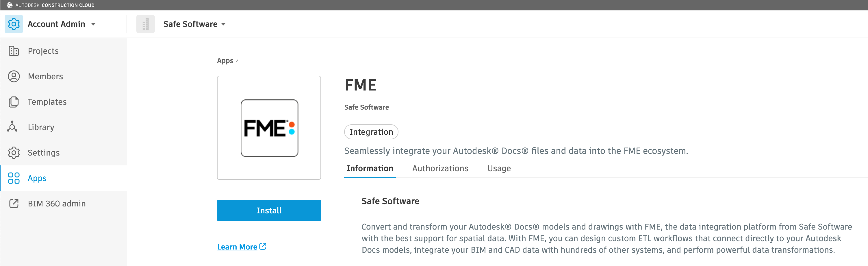Select the Apps grid icon
The width and height of the screenshot is (868, 266).
pyautogui.click(x=14, y=178)
